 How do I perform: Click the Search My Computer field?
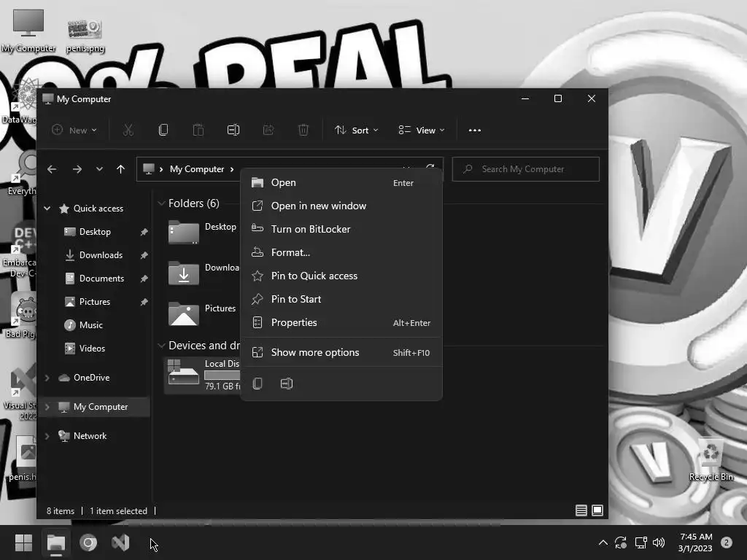click(525, 169)
